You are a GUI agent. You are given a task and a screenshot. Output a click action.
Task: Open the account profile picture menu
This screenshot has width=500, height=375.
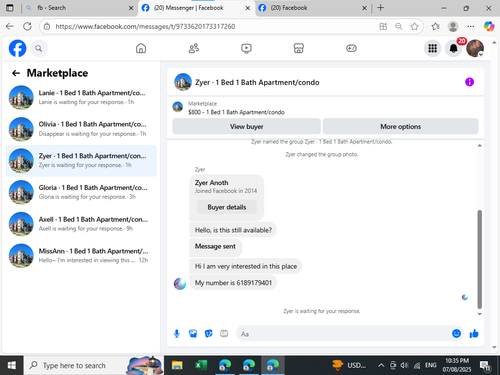click(475, 49)
